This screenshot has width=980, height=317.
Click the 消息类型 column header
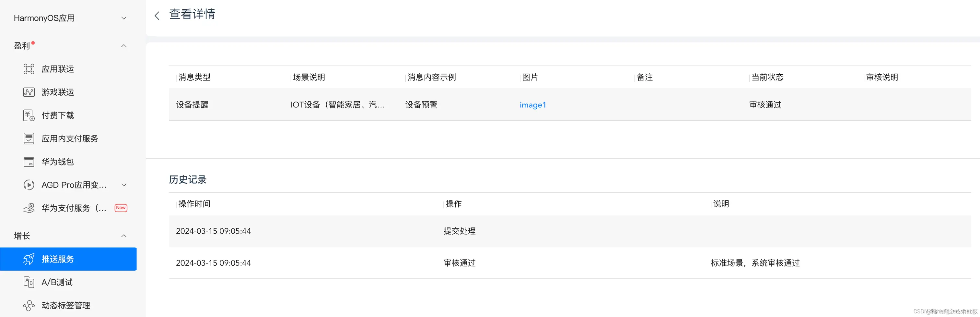pos(194,77)
